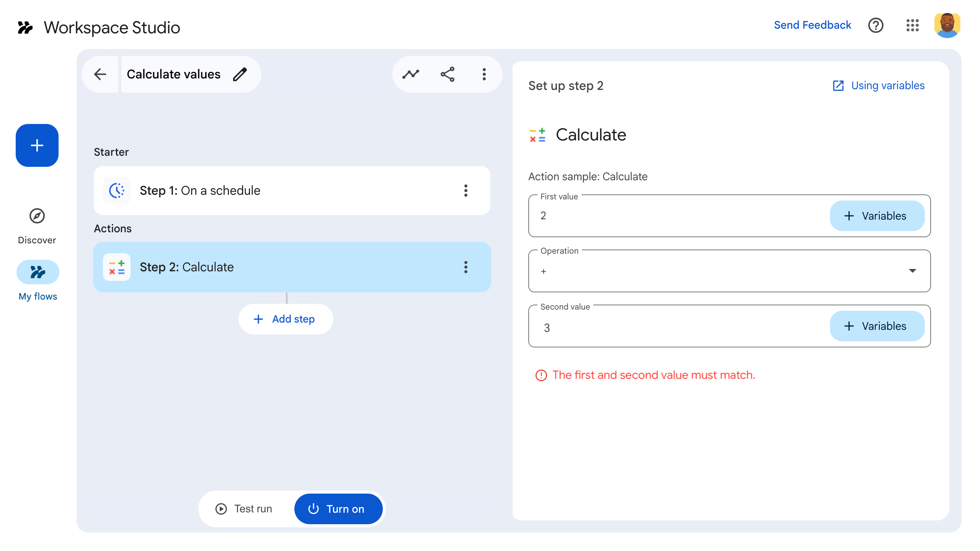Click the blue plus button to create
This screenshot has height=551, width=980.
point(37,145)
